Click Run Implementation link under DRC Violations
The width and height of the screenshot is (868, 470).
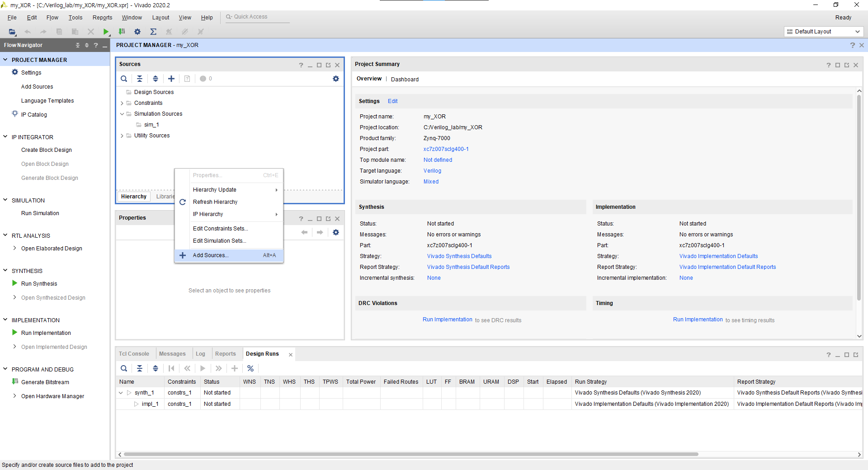(x=448, y=320)
